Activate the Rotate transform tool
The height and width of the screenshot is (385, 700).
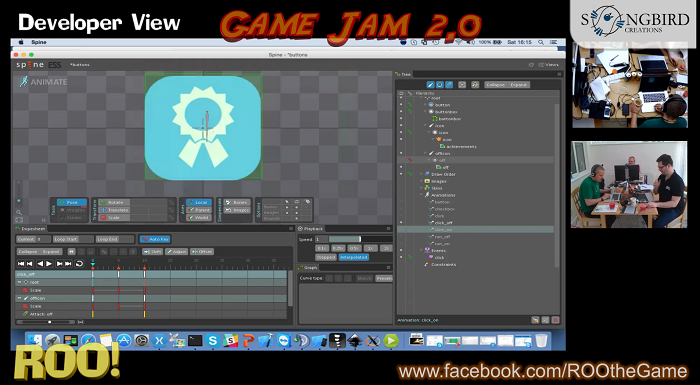[114, 202]
